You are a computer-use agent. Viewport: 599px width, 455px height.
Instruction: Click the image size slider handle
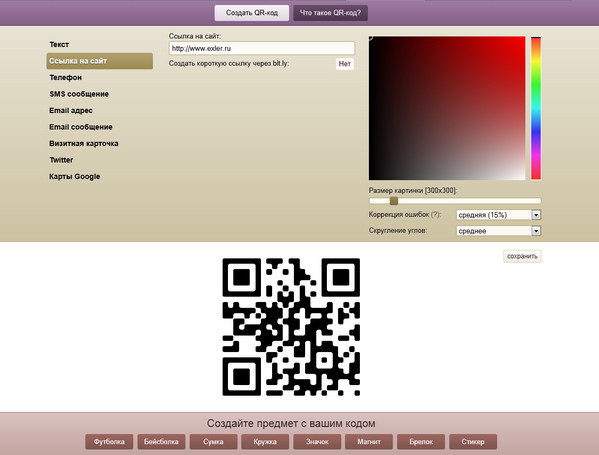click(x=394, y=201)
